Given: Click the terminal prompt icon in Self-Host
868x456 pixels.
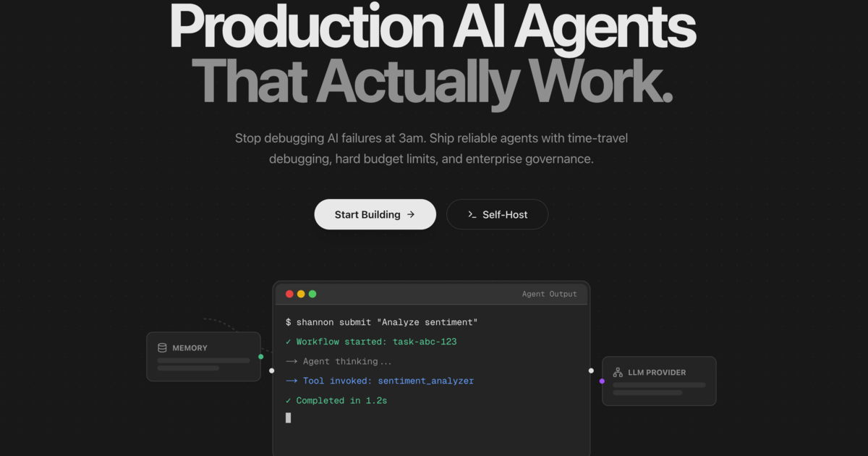Looking at the screenshot, I should click(472, 214).
